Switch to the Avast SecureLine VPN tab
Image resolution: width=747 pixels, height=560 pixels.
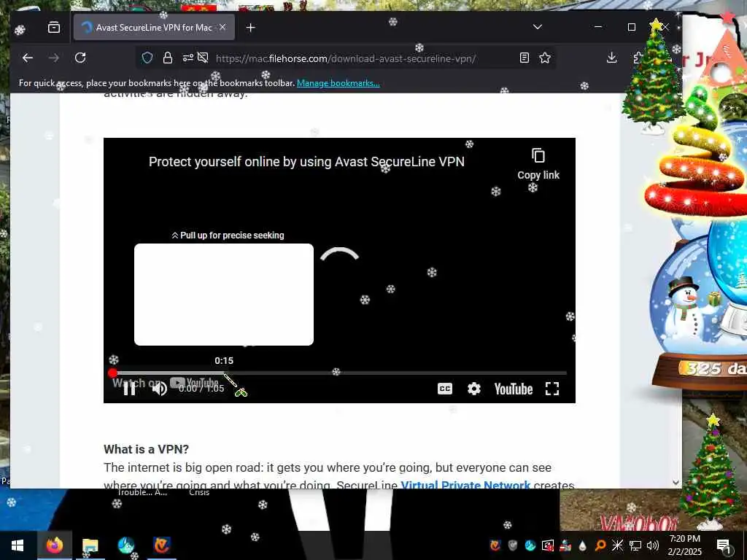pos(154,27)
